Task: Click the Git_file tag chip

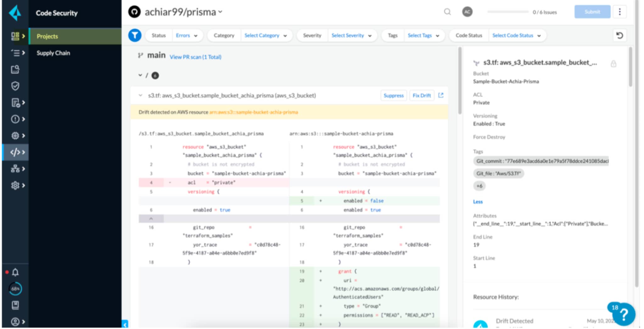Action: (x=498, y=173)
